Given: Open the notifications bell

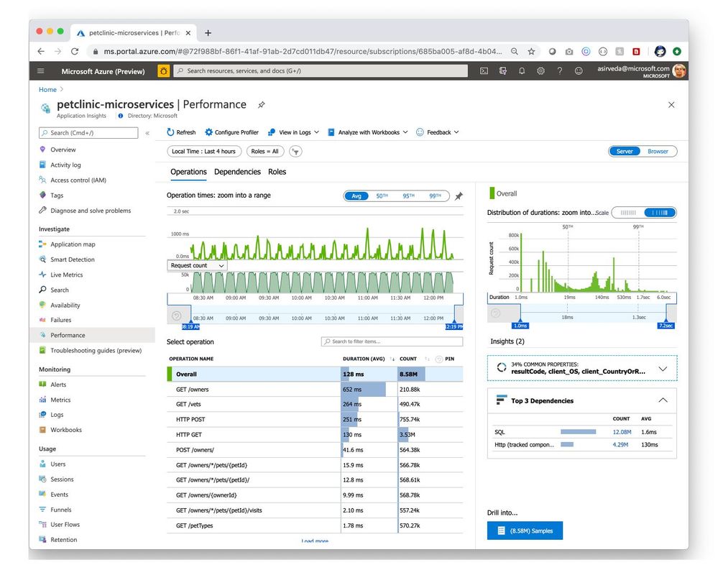Looking at the screenshot, I should coord(522,71).
